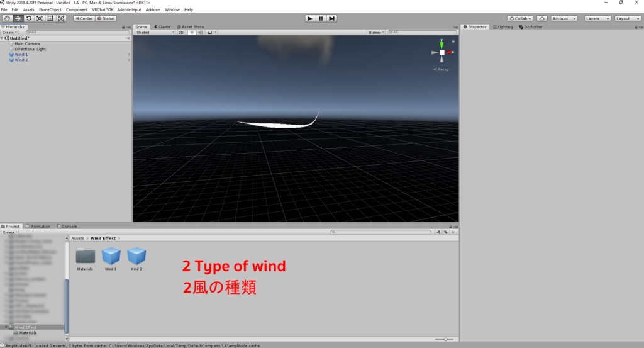
Task: Open the Shaded draw mode dropdown
Action: pyautogui.click(x=155, y=32)
